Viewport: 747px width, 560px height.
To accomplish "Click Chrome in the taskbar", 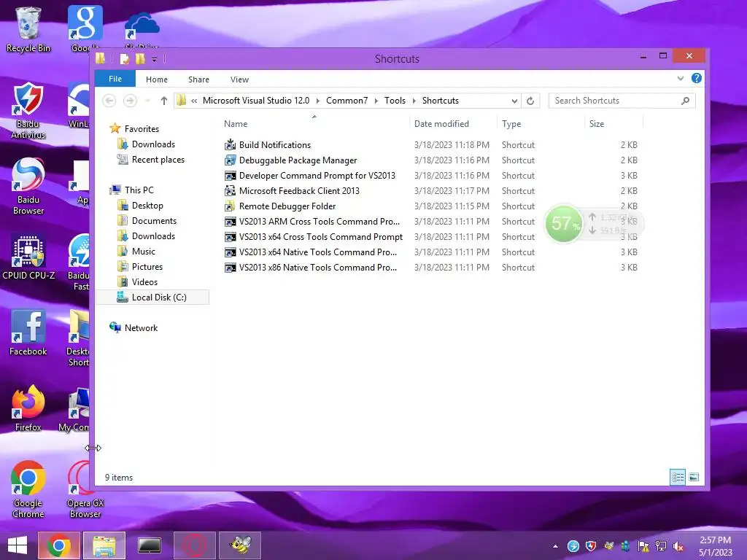I will [58, 545].
